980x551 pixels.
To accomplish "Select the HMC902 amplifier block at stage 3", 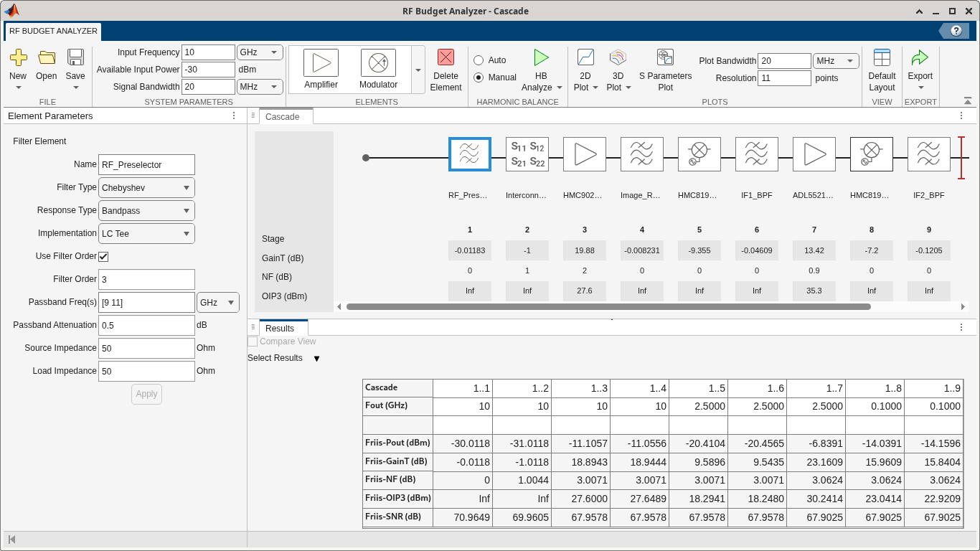I will (585, 154).
